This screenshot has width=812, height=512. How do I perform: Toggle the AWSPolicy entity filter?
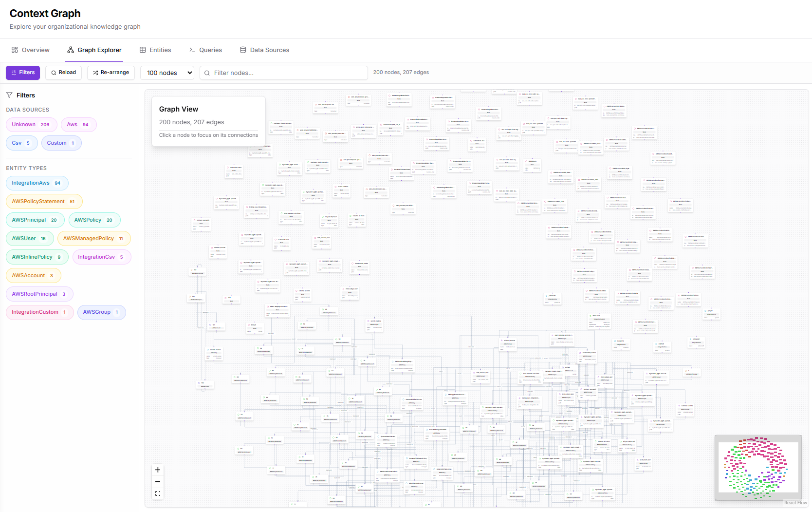point(94,220)
